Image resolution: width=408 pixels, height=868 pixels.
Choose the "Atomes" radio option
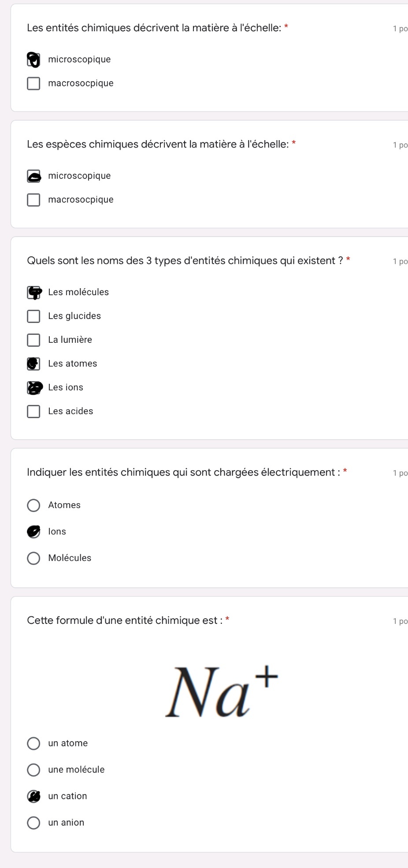click(33, 505)
